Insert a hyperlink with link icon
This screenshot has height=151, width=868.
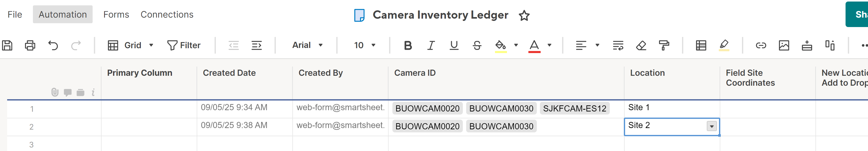(761, 45)
